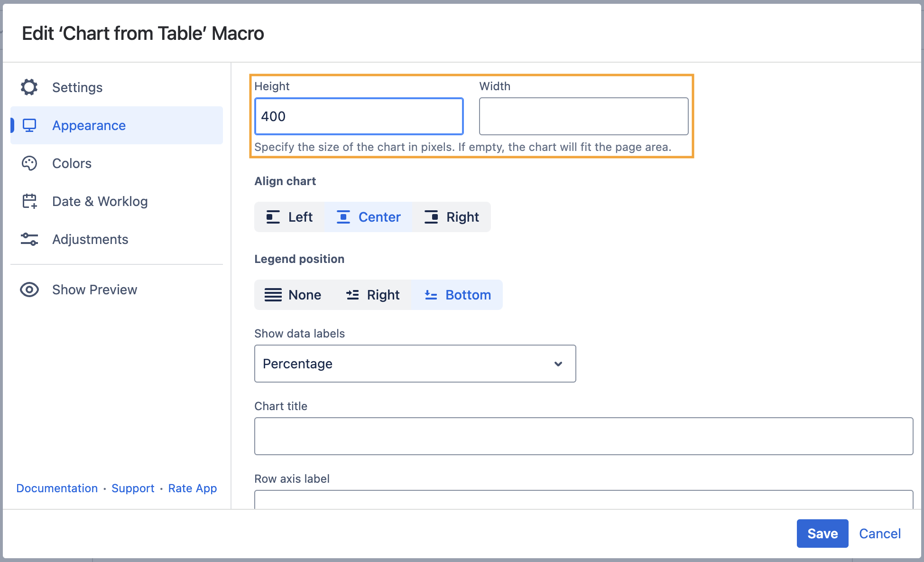924x562 pixels.
Task: Click the Chart title text field
Action: [x=583, y=436]
